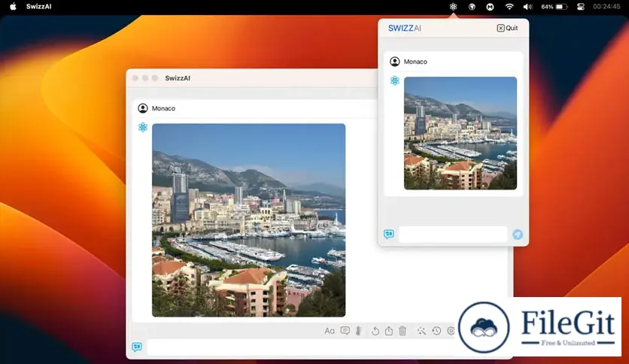Screen dimensions: 629x364
Task: Open the Apple menu
Action: point(13,7)
